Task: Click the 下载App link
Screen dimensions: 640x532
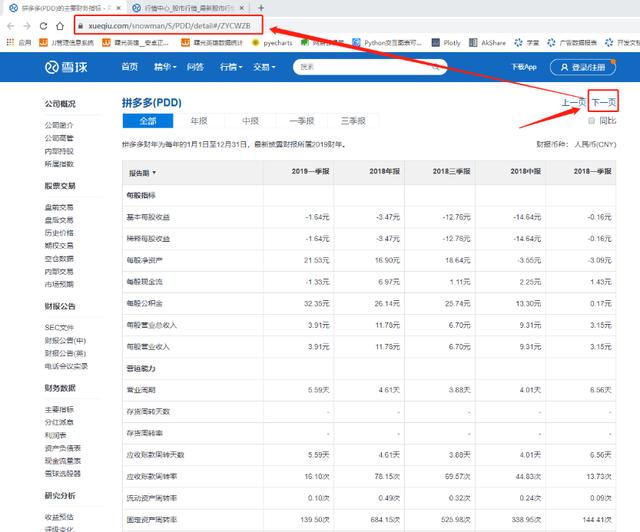Action: pos(524,67)
